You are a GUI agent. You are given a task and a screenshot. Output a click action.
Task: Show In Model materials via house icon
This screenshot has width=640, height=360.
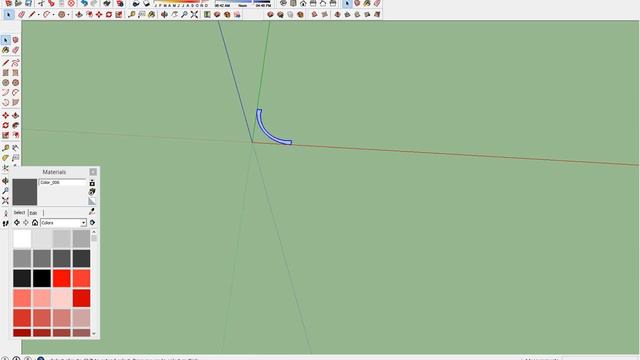click(35, 223)
